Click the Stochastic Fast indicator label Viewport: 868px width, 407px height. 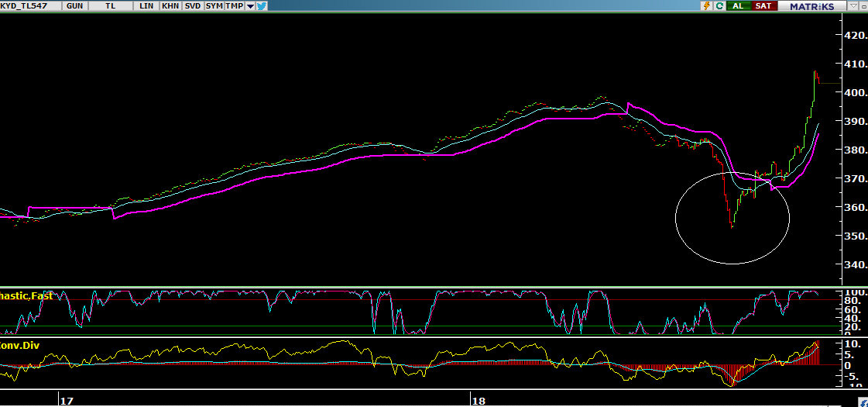pyautogui.click(x=26, y=295)
